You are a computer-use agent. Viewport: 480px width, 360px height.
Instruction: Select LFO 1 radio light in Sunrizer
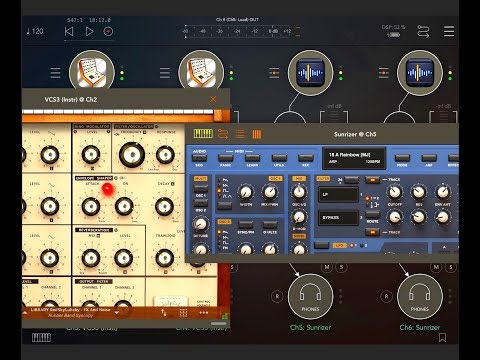351,245
